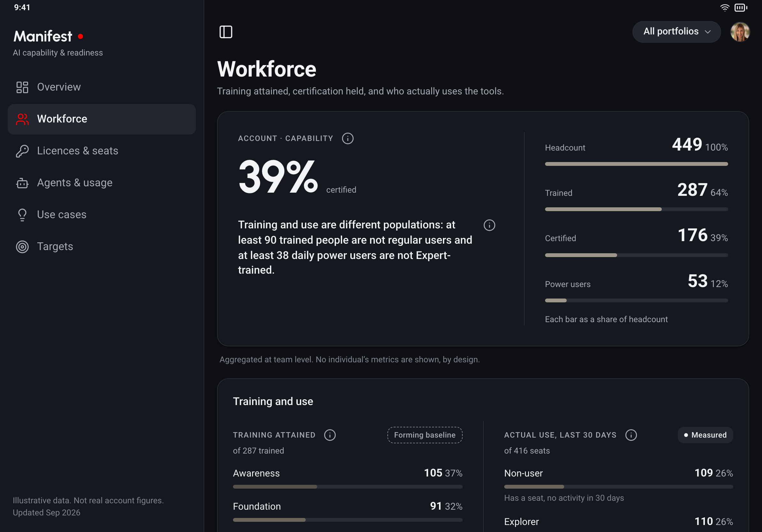Click the battery status icon
The height and width of the screenshot is (532, 762).
point(741,8)
